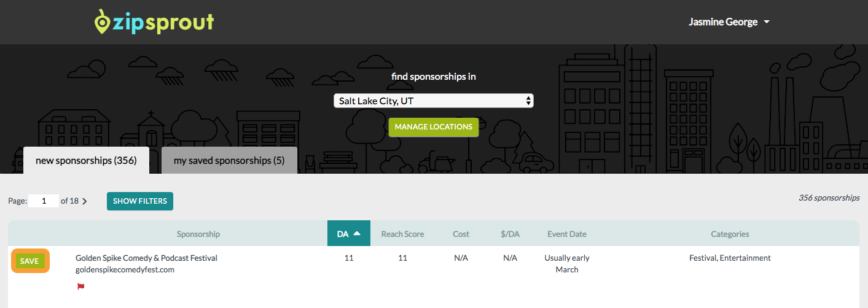Viewport: 868px width, 308px height.
Task: Open the Jasmine George account menu
Action: pos(729,22)
